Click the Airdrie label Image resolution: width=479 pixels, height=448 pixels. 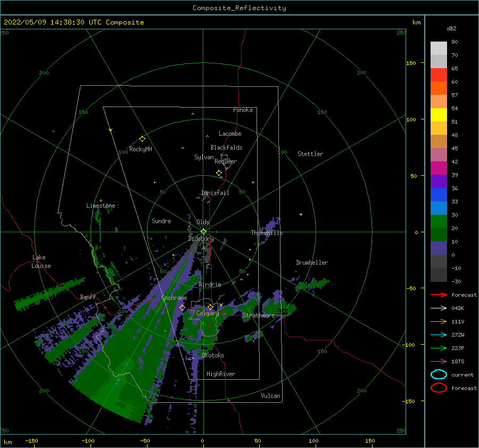click(210, 284)
